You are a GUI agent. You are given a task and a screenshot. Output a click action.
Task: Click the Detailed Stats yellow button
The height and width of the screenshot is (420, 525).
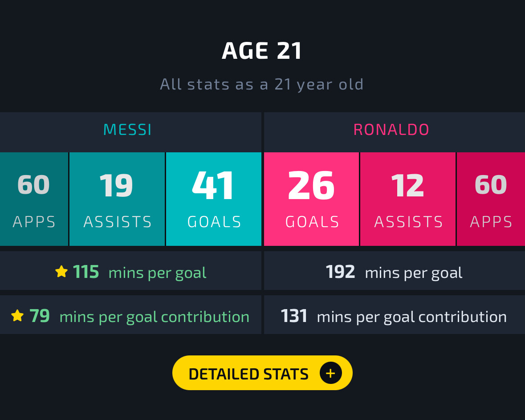262,373
